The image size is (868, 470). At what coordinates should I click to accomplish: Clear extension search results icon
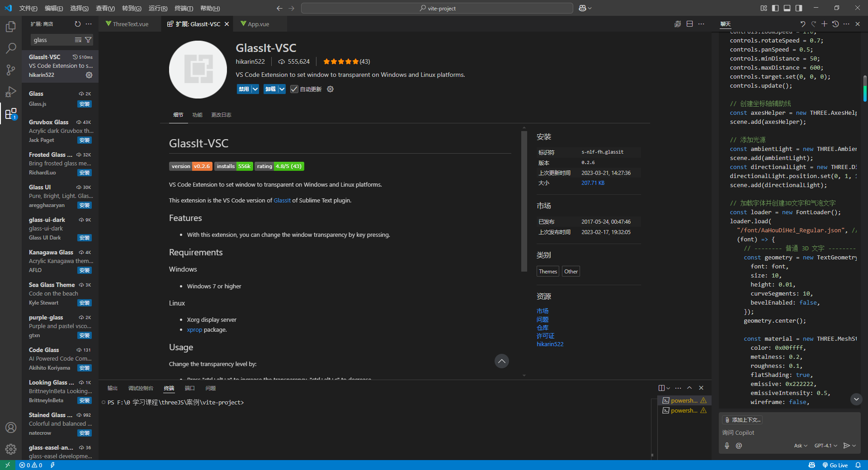pyautogui.click(x=78, y=40)
